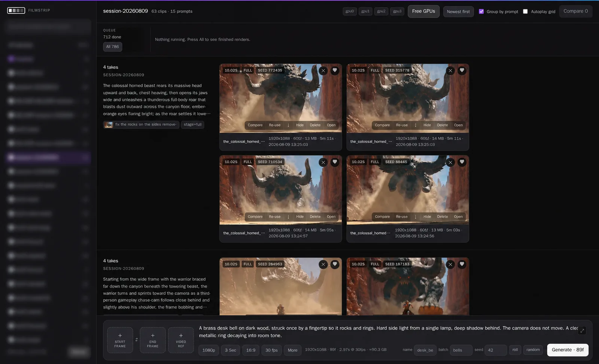The height and width of the screenshot is (364, 599).
Task: Click the stage=full tag
Action: 192,125
